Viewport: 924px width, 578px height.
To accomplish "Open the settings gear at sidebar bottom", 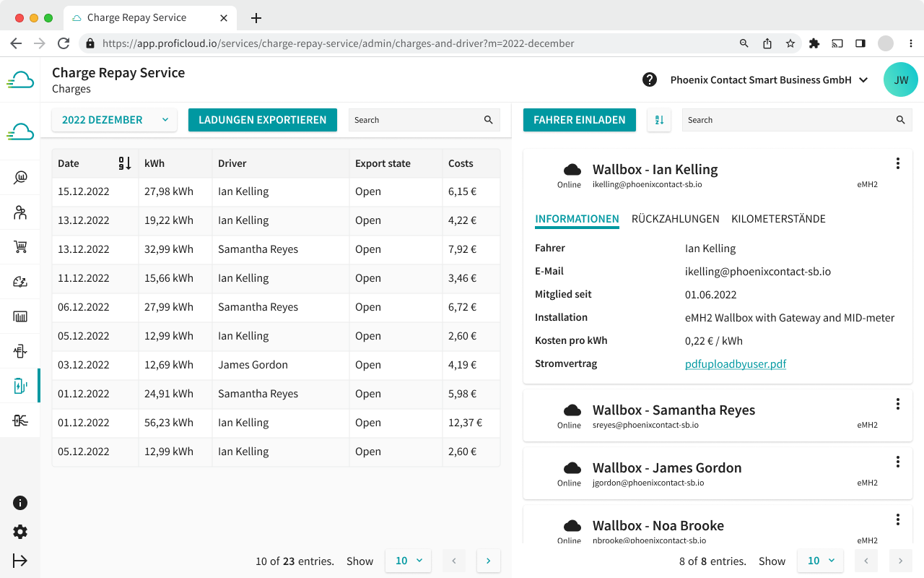I will (x=20, y=532).
